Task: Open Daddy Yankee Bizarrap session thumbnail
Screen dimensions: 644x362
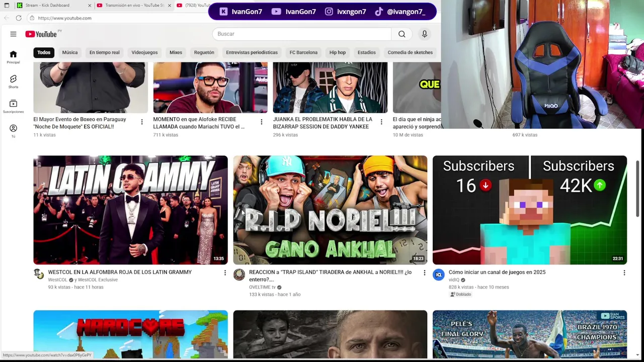Action: click(x=330, y=87)
